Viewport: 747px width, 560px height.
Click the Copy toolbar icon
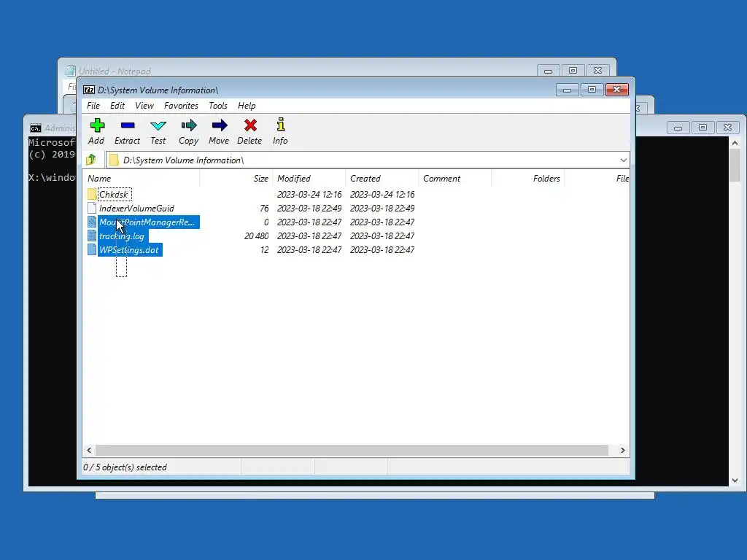[189, 125]
